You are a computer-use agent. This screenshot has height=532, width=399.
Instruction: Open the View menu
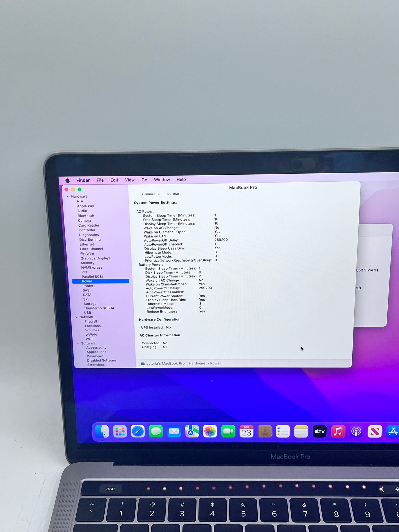[x=130, y=180]
